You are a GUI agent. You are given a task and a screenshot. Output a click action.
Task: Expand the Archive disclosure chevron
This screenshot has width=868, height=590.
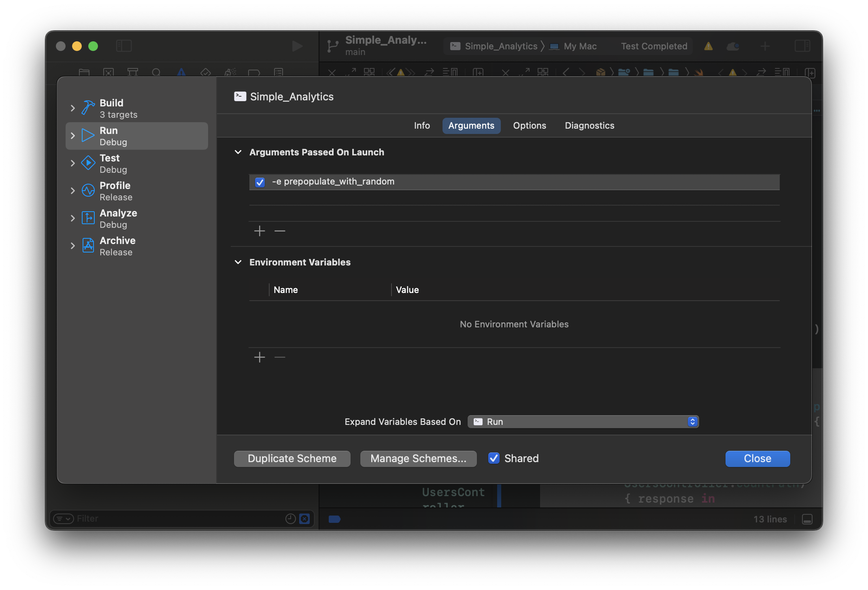coord(73,246)
